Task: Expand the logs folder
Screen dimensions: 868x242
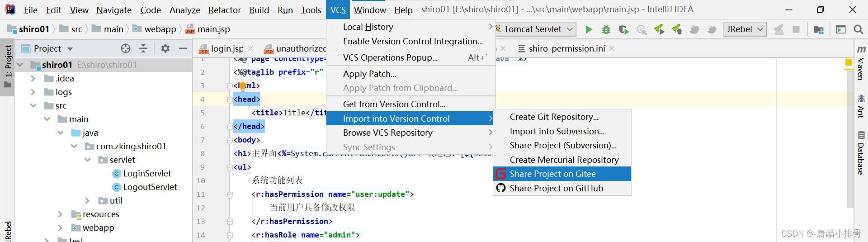Action: point(33,92)
